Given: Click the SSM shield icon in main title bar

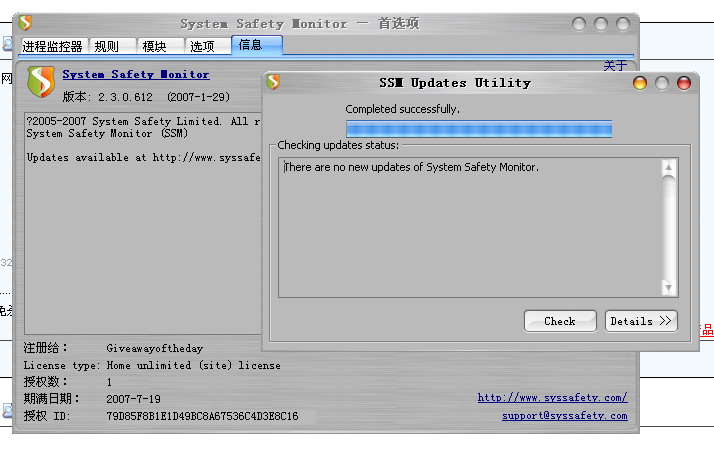Looking at the screenshot, I should coord(25,23).
